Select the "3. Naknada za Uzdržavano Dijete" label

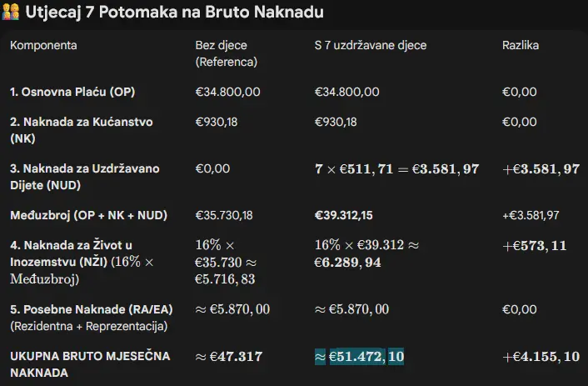coord(84,177)
